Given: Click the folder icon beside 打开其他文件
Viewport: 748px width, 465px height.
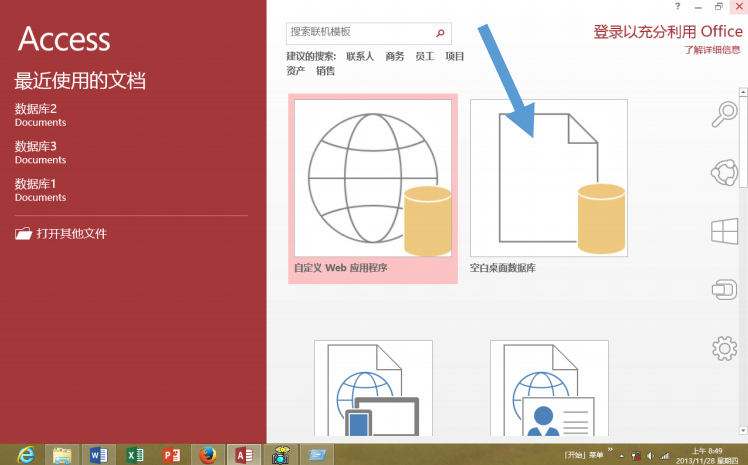Looking at the screenshot, I should tap(23, 233).
